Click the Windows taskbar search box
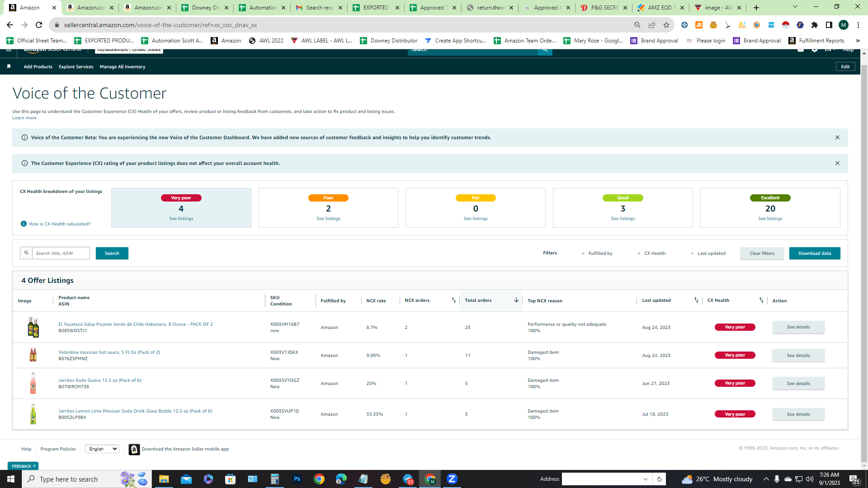 (86, 479)
